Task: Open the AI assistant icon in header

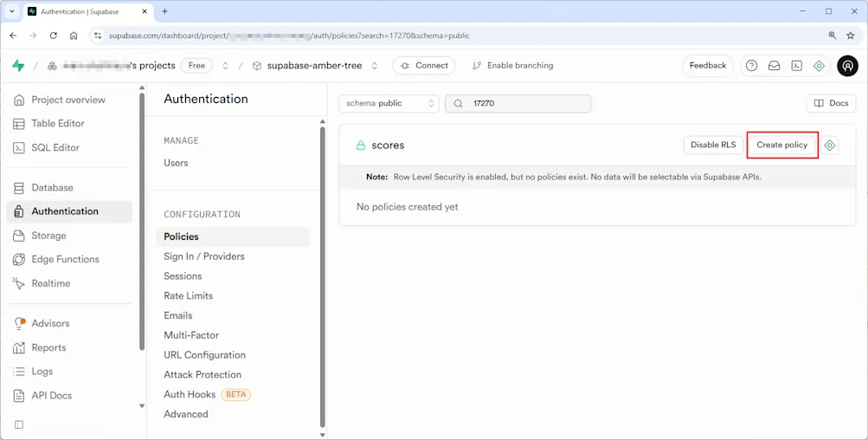Action: [819, 65]
